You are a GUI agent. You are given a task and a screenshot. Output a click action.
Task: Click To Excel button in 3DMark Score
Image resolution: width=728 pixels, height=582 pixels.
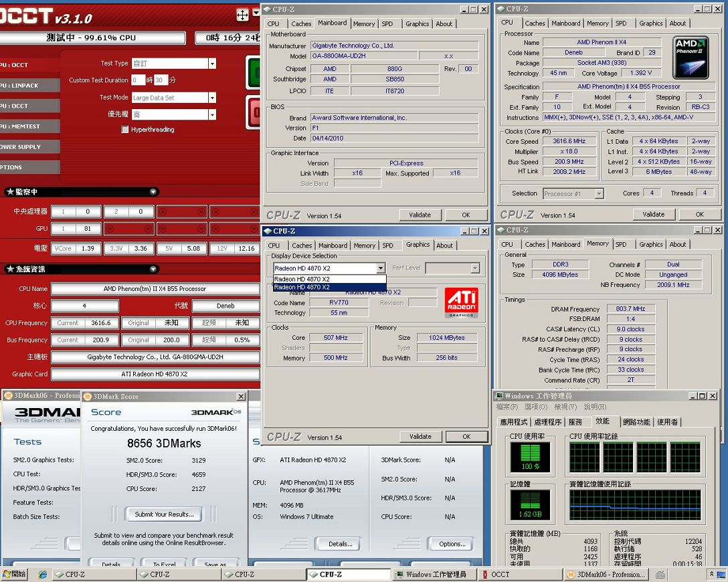165,563
